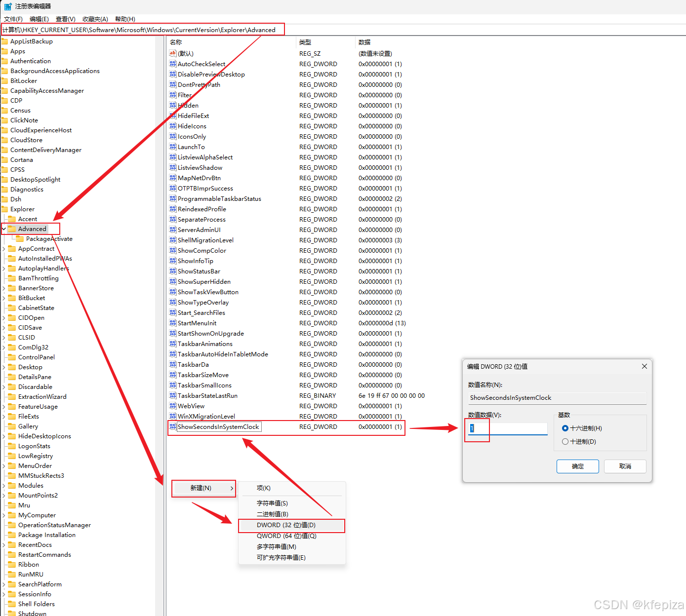Expand the ComDlg32 tree node
Image resolution: width=686 pixels, height=616 pixels.
tap(4, 347)
